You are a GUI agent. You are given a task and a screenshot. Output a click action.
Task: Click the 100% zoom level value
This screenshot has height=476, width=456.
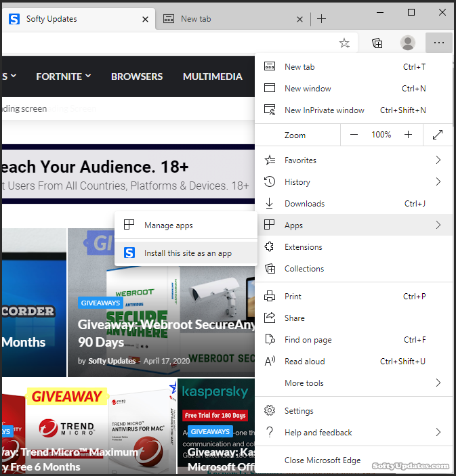381,135
